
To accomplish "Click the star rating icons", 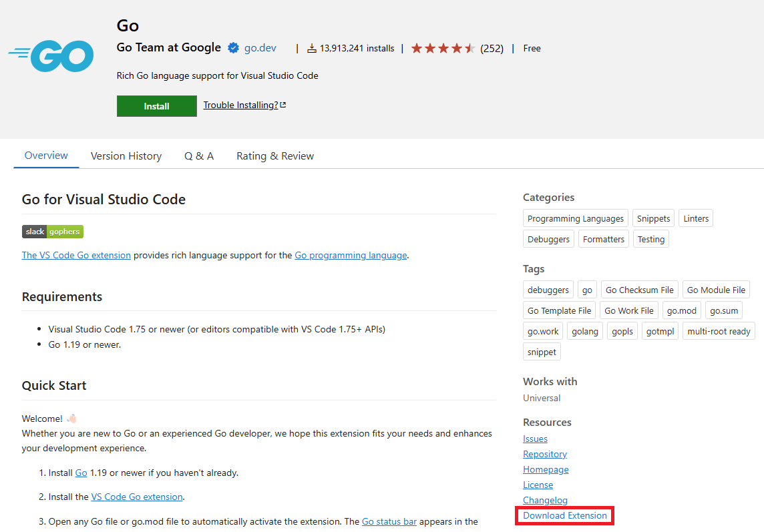I will 443,48.
